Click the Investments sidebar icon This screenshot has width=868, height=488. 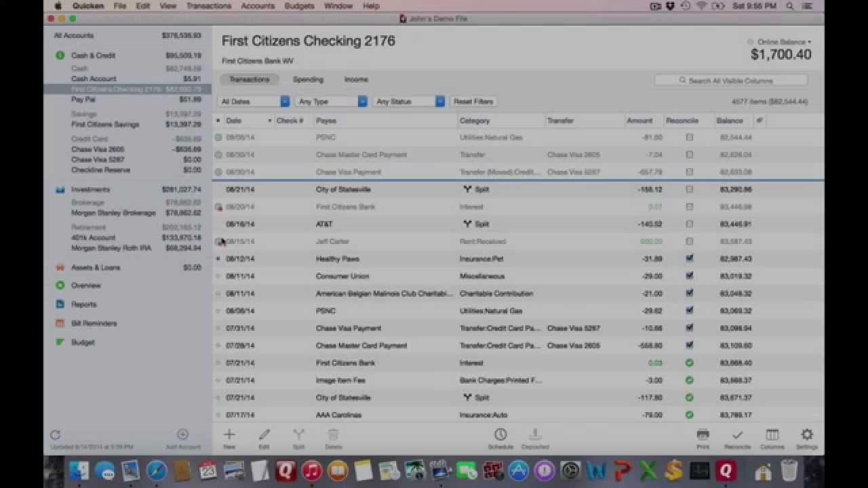[60, 190]
